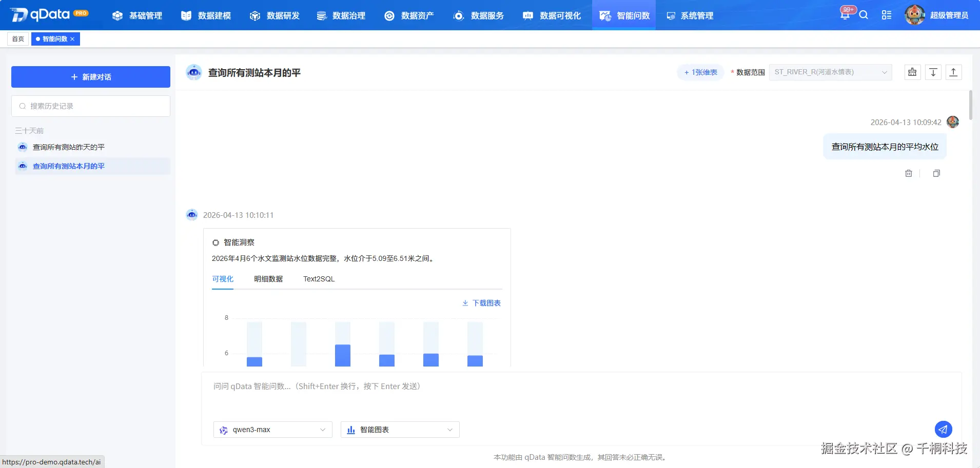This screenshot has width=980, height=468.
Task: Send the message with paper-plane button
Action: (x=943, y=430)
